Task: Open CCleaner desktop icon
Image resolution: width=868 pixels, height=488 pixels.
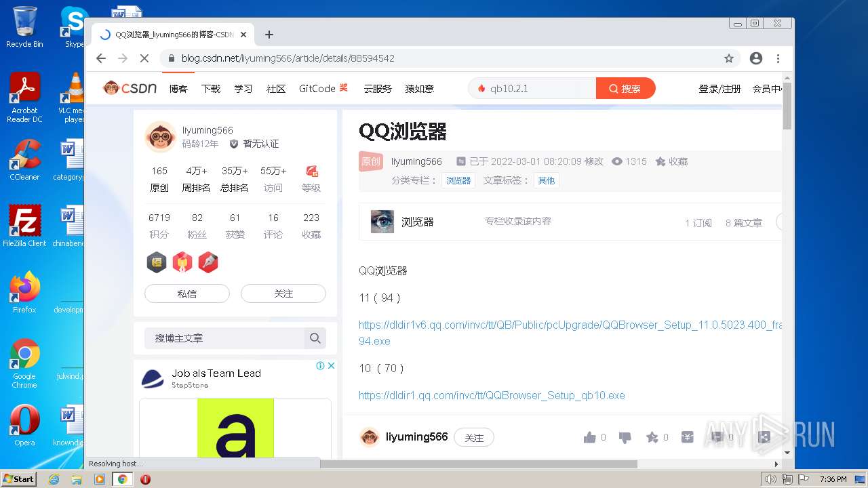Action: pos(24,161)
